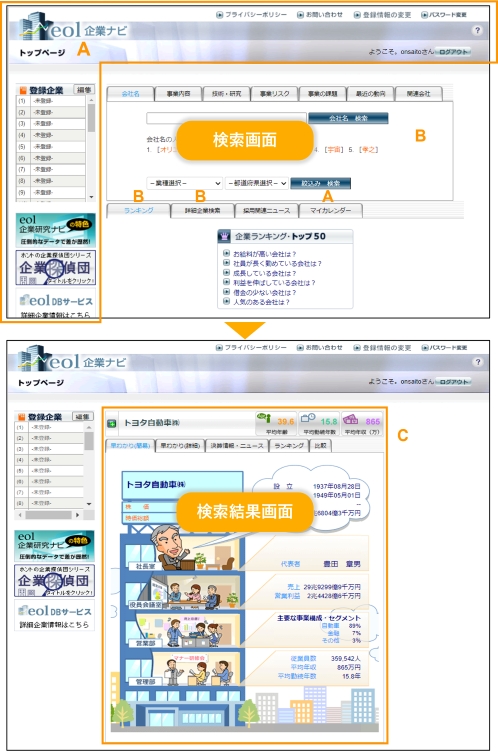The image size is (498, 751).
Task: Switch to the 早わかり(詳細) tab
Action: tap(180, 445)
